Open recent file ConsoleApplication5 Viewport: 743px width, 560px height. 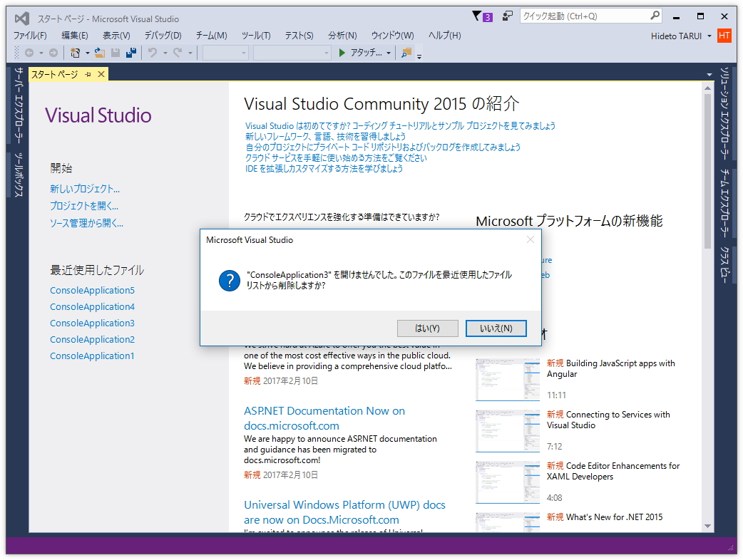pyautogui.click(x=93, y=290)
